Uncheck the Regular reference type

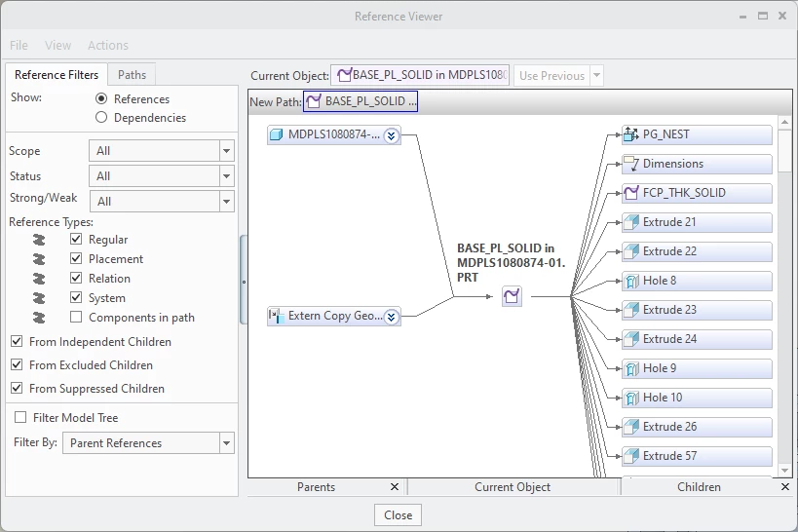click(x=76, y=239)
